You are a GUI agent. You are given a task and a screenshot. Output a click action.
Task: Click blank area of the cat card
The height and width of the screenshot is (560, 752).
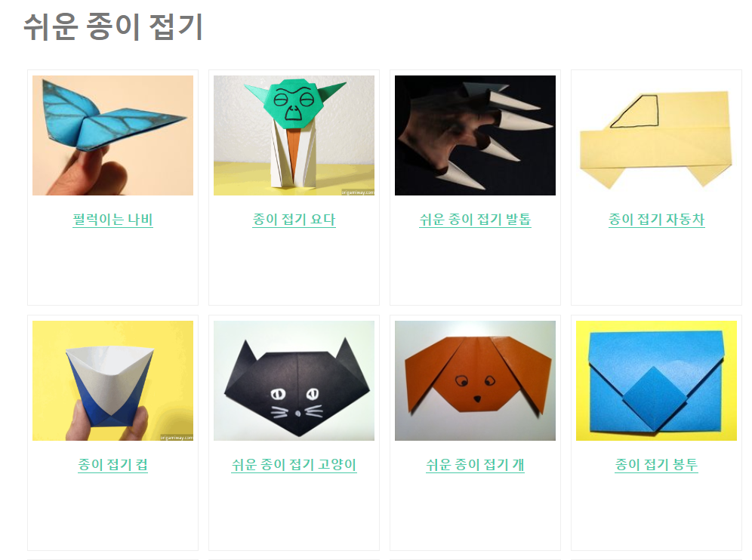tap(294, 513)
